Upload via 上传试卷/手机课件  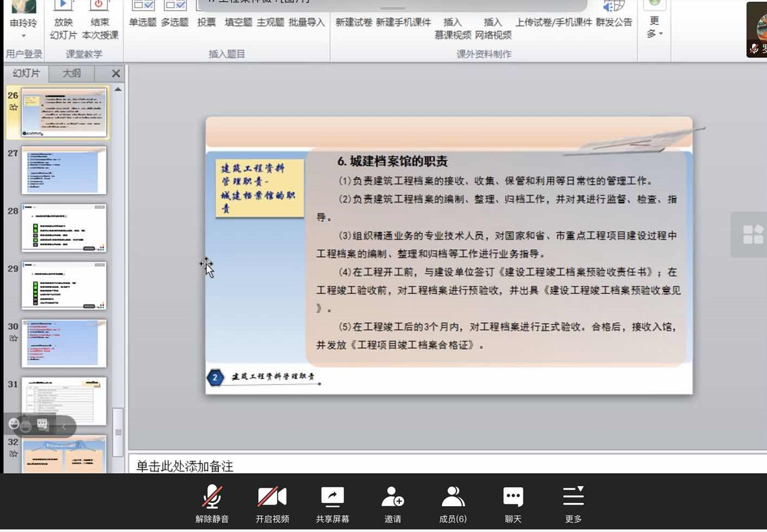tap(553, 21)
